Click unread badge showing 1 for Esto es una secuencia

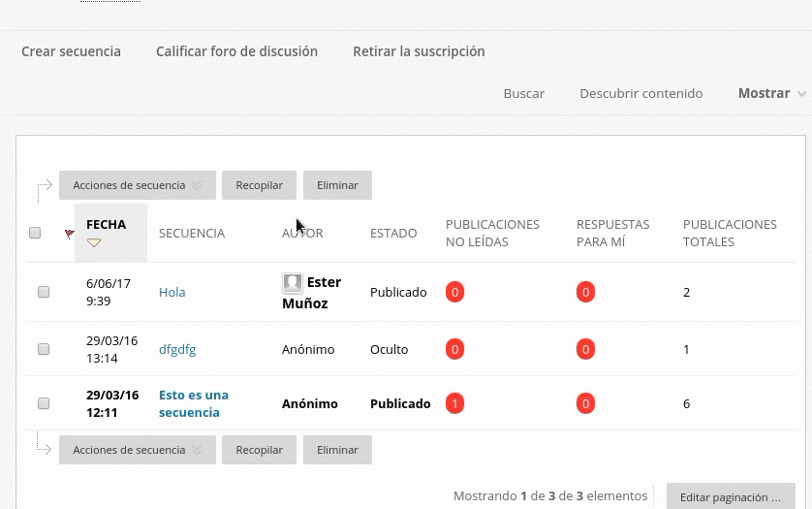coord(454,403)
